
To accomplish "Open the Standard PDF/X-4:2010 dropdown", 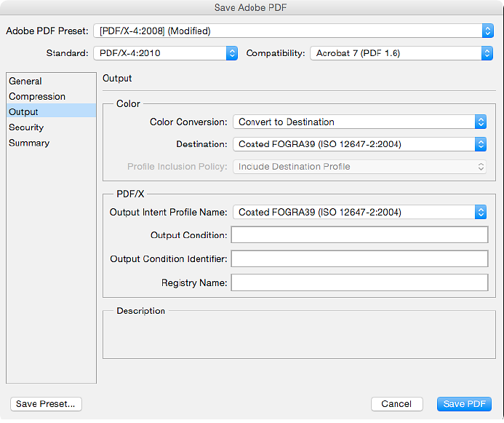I will tap(165, 53).
